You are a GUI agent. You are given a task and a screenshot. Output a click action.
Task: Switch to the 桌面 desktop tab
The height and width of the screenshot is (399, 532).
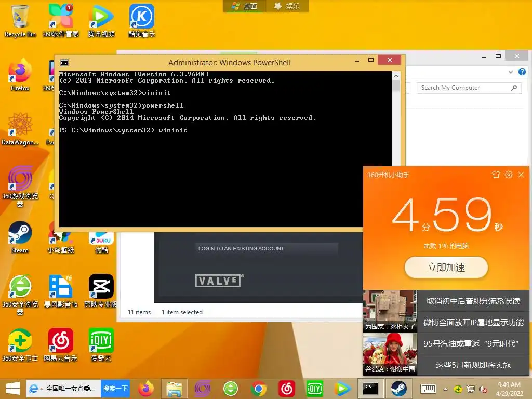pyautogui.click(x=244, y=6)
